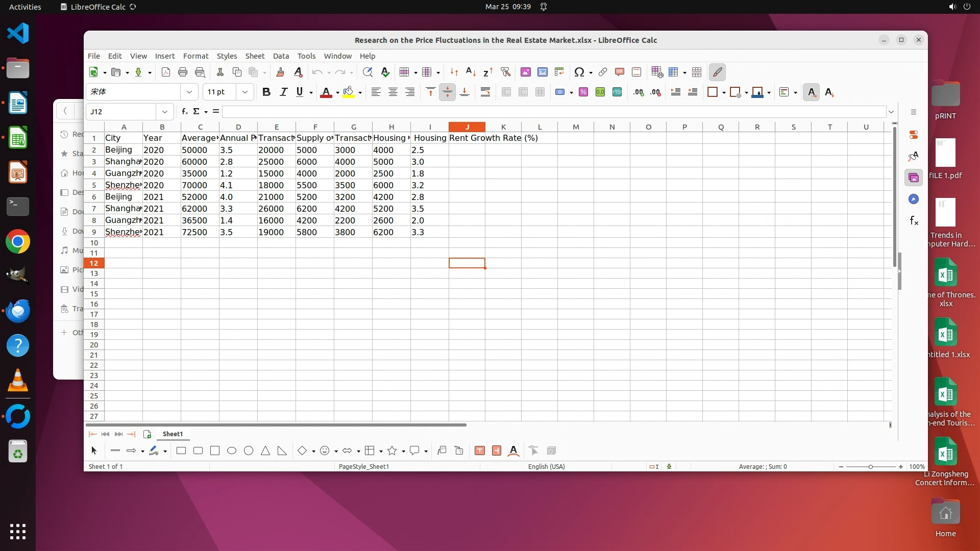Open the Data menu
The height and width of the screenshot is (551, 980).
pos(281,56)
